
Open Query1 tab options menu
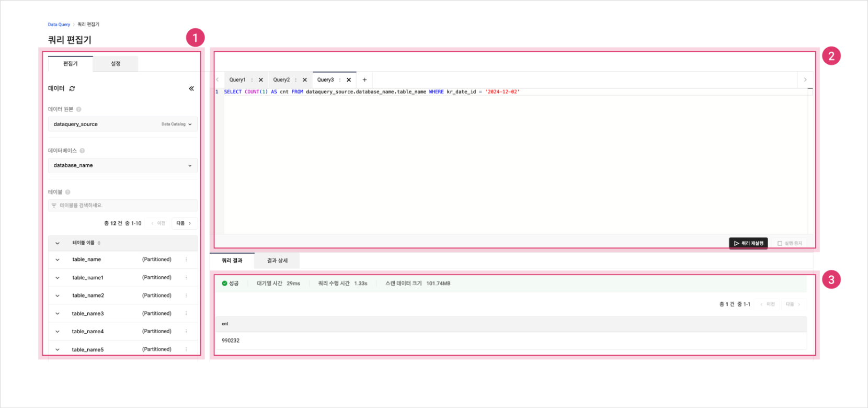click(252, 80)
